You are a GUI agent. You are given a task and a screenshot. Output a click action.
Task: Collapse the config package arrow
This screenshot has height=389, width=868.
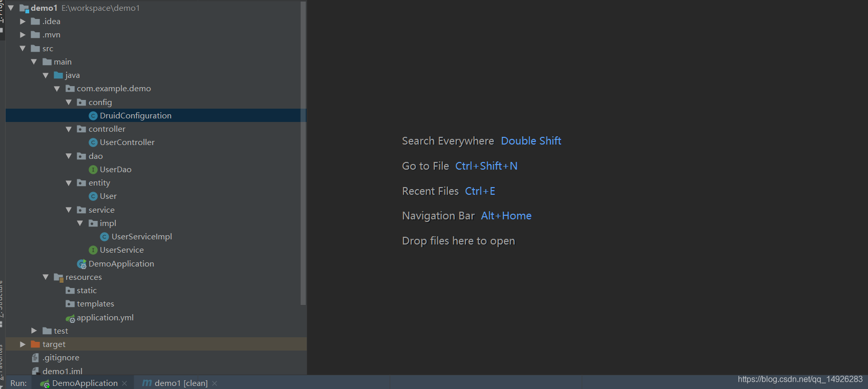(x=69, y=102)
